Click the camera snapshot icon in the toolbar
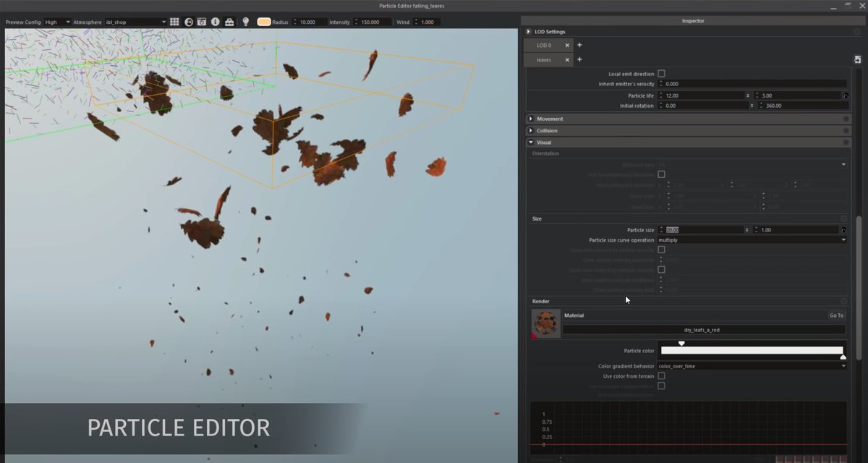 [202, 22]
